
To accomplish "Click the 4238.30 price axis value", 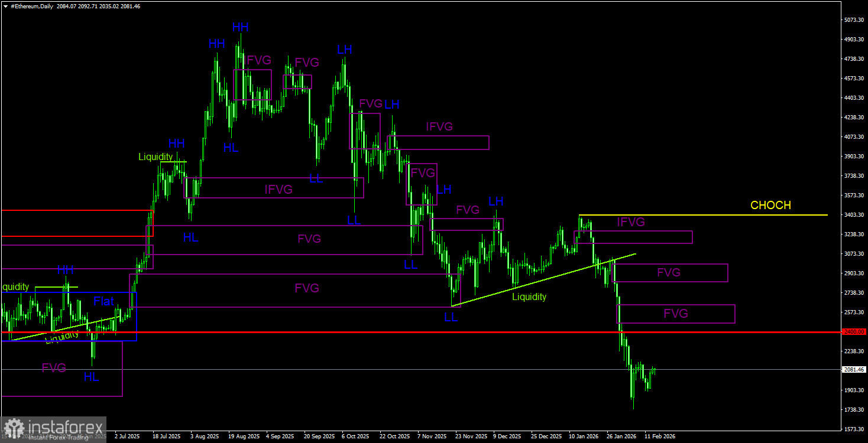I will pyautogui.click(x=854, y=118).
